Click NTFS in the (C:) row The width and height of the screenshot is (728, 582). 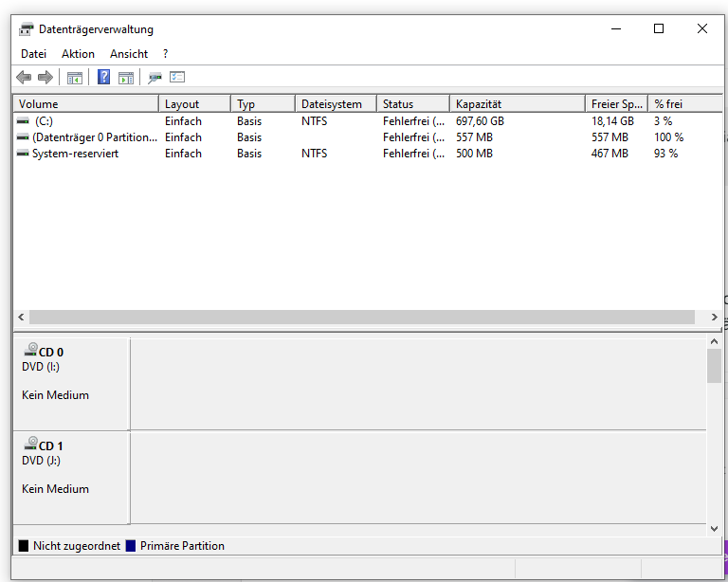pyautogui.click(x=315, y=121)
